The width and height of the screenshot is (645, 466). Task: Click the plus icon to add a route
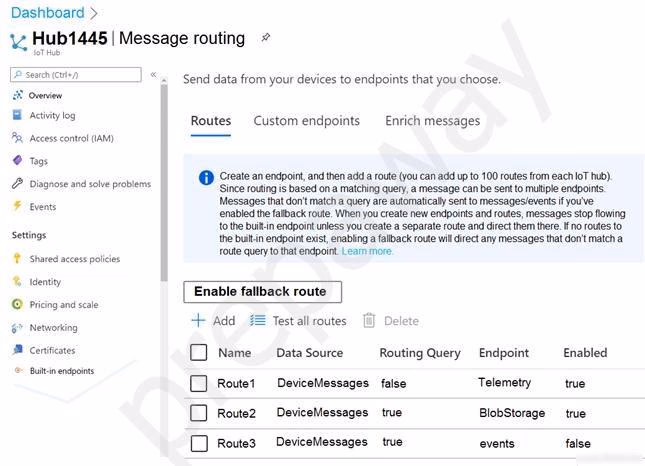click(x=199, y=320)
